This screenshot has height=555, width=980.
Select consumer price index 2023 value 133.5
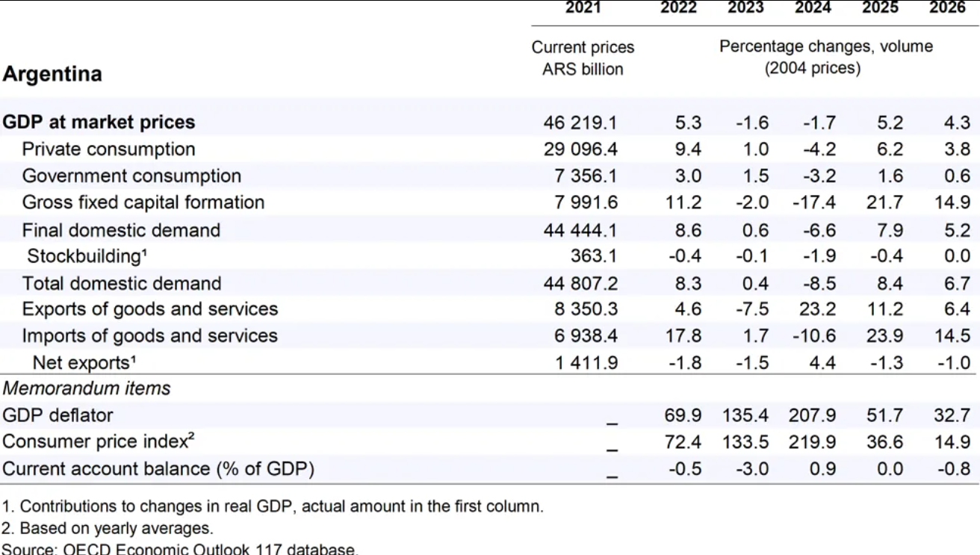click(x=746, y=441)
